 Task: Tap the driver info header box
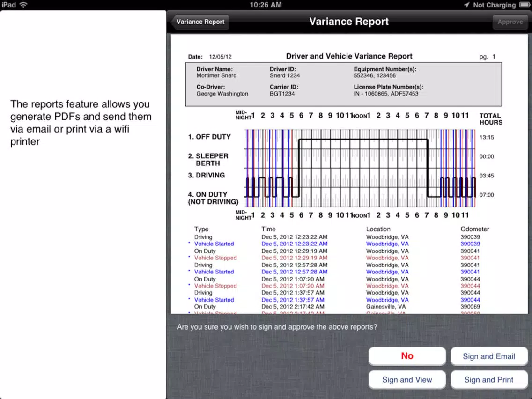(x=343, y=84)
